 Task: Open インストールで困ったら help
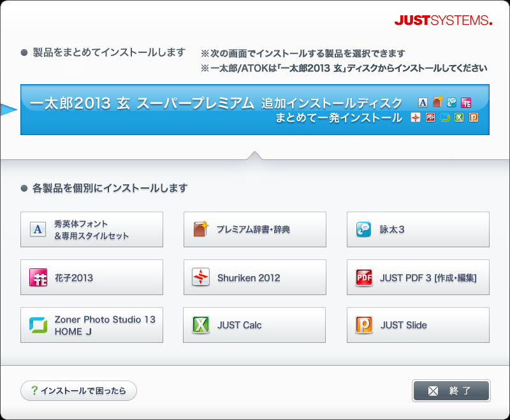[78, 391]
